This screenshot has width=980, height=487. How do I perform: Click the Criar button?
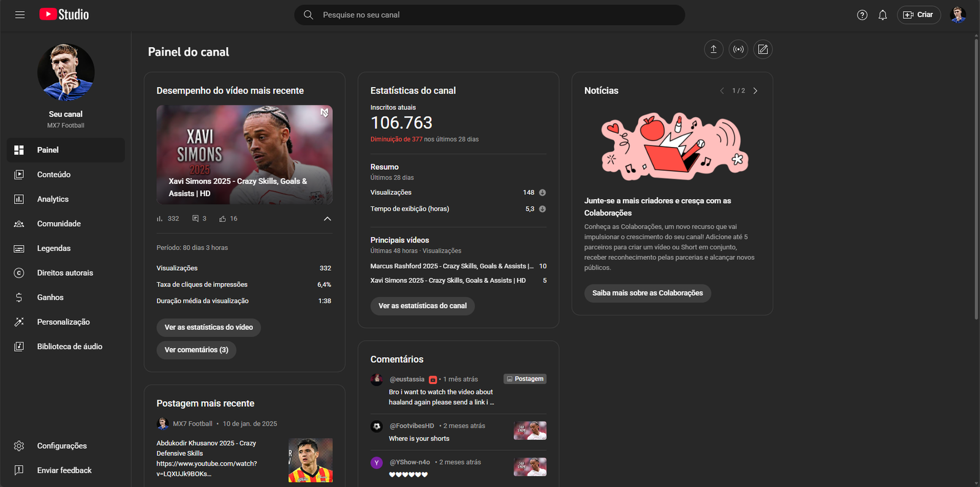coord(919,15)
